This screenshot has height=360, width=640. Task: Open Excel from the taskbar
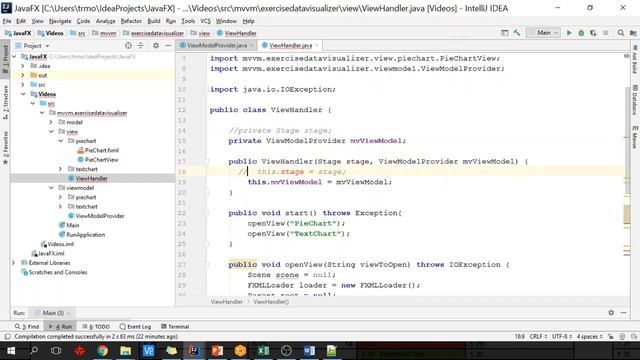(x=263, y=351)
